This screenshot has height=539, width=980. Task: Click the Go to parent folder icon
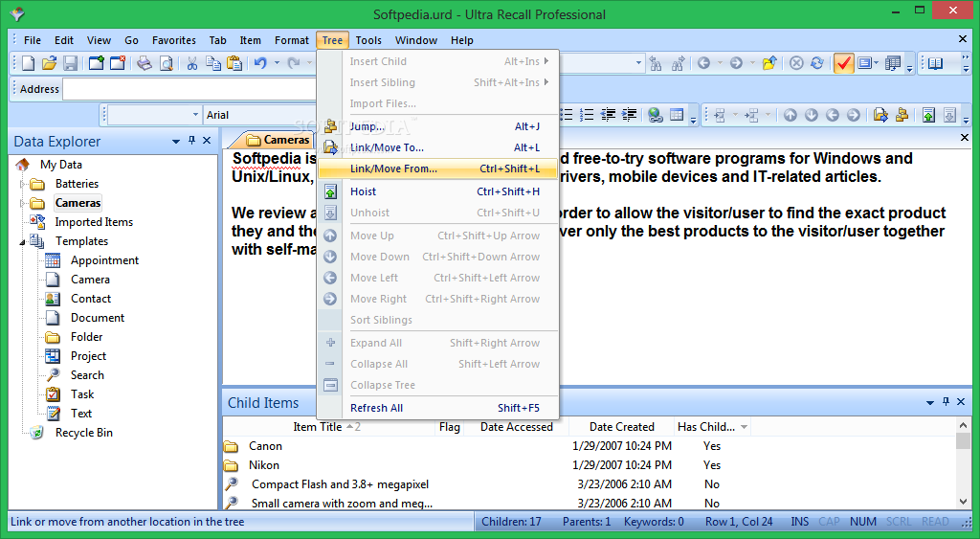769,63
